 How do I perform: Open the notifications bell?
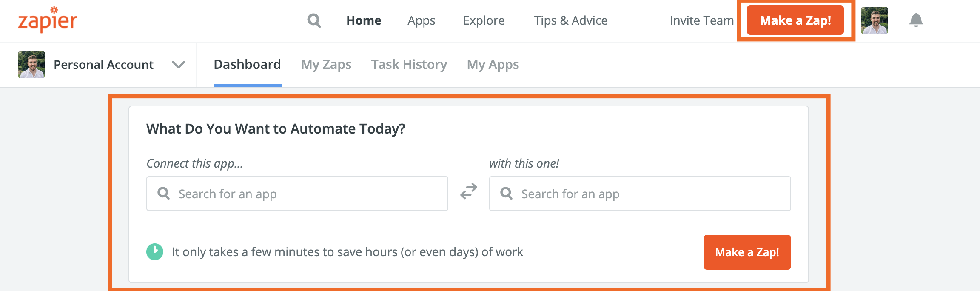point(916,20)
